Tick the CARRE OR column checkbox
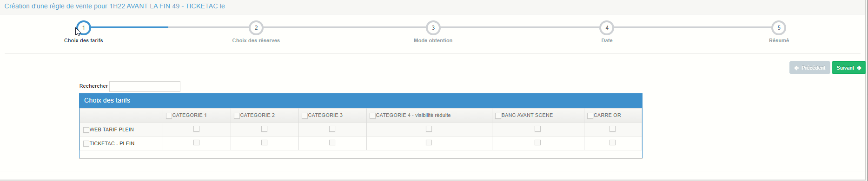Screen dimensions: 868x181 pos(590,116)
